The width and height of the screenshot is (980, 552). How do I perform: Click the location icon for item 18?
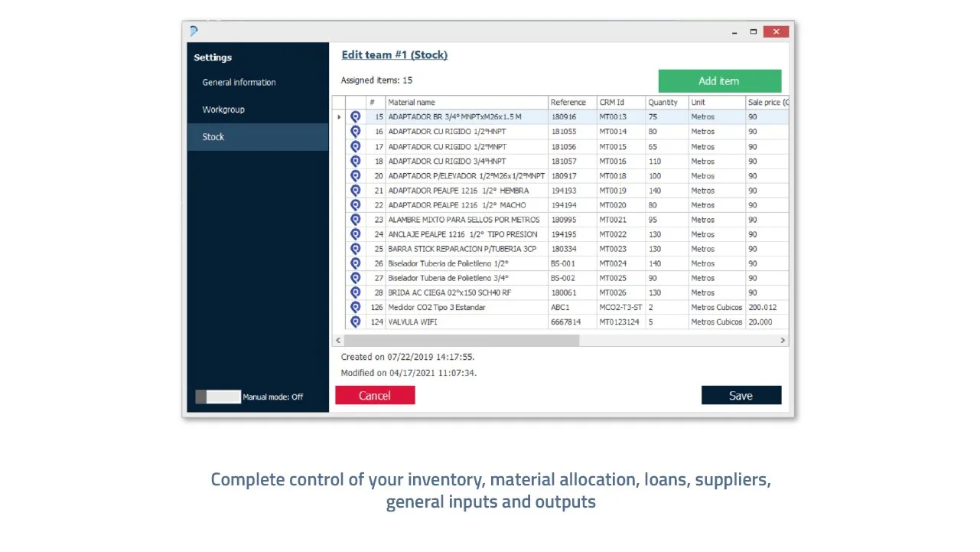coord(355,161)
